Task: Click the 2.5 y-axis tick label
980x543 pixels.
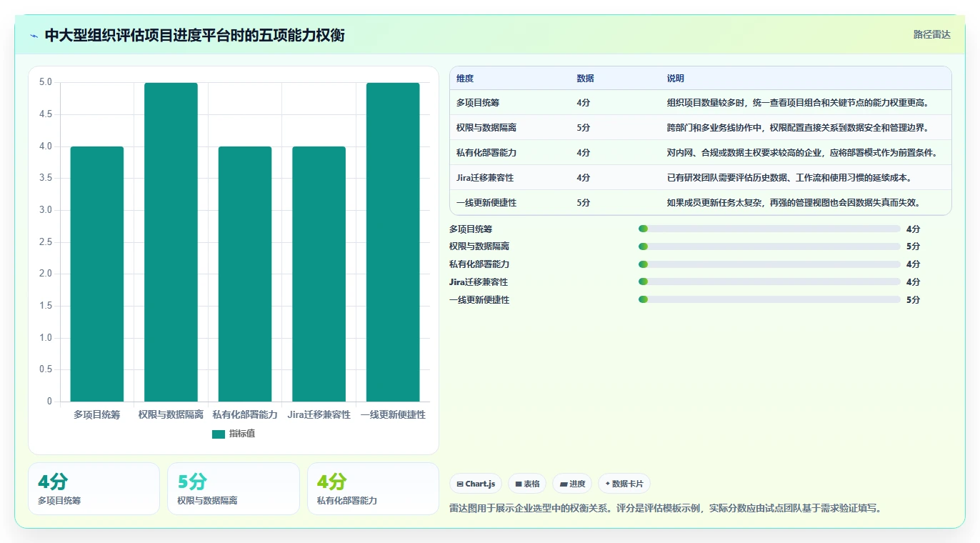Action: pyautogui.click(x=46, y=242)
